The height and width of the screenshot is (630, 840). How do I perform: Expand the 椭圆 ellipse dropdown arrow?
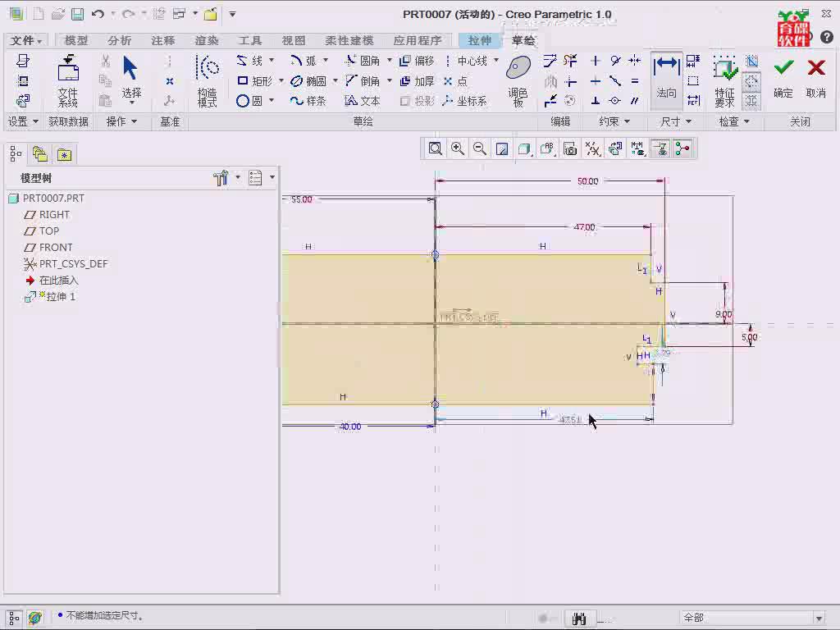(x=336, y=81)
